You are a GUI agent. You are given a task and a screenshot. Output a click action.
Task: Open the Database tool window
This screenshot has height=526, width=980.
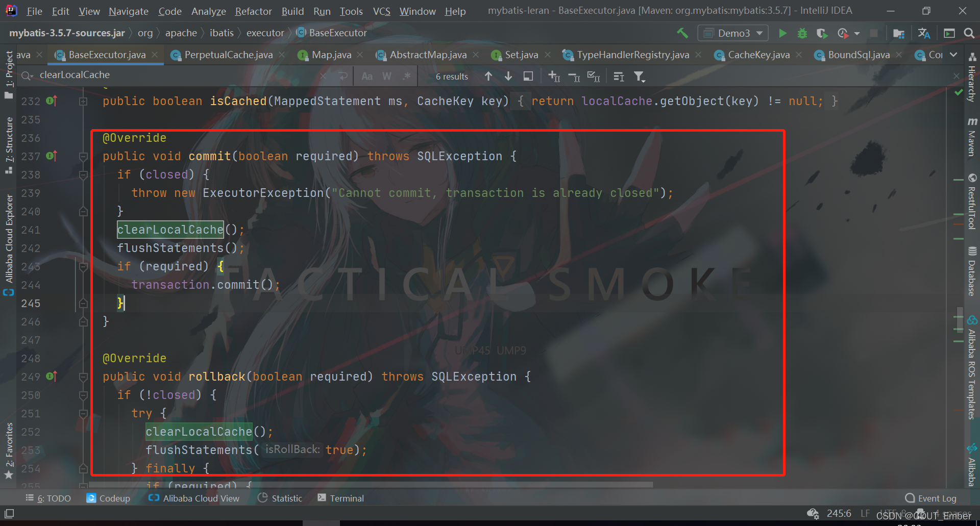(x=972, y=271)
